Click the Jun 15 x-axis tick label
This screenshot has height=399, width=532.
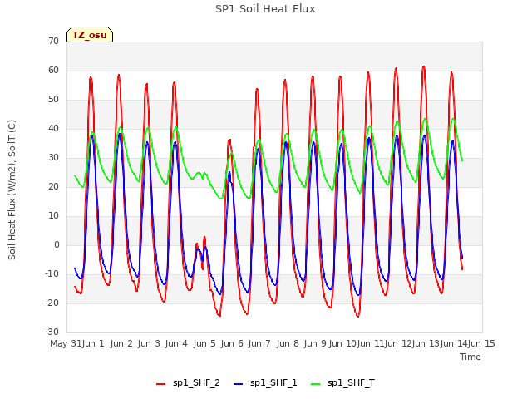click(481, 343)
